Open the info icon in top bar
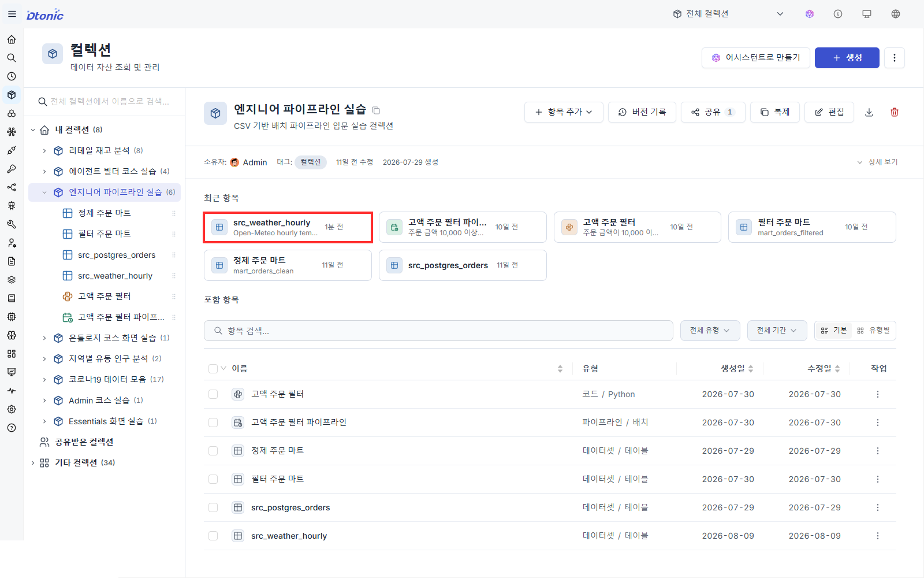Image resolution: width=924 pixels, height=578 pixels. click(x=838, y=14)
